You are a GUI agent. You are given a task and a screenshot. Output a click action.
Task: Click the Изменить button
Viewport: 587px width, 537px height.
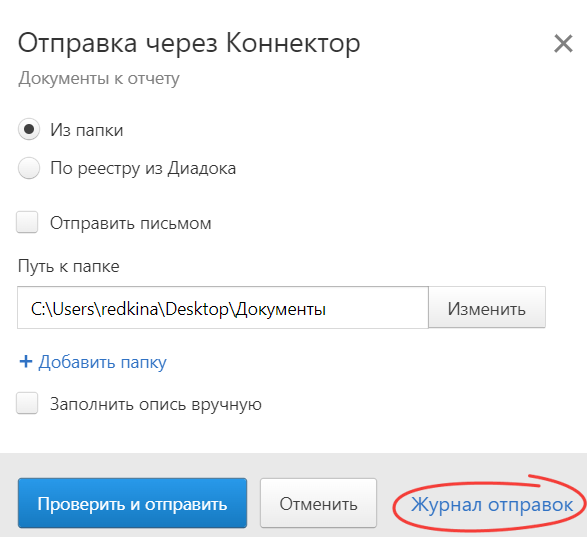487,308
